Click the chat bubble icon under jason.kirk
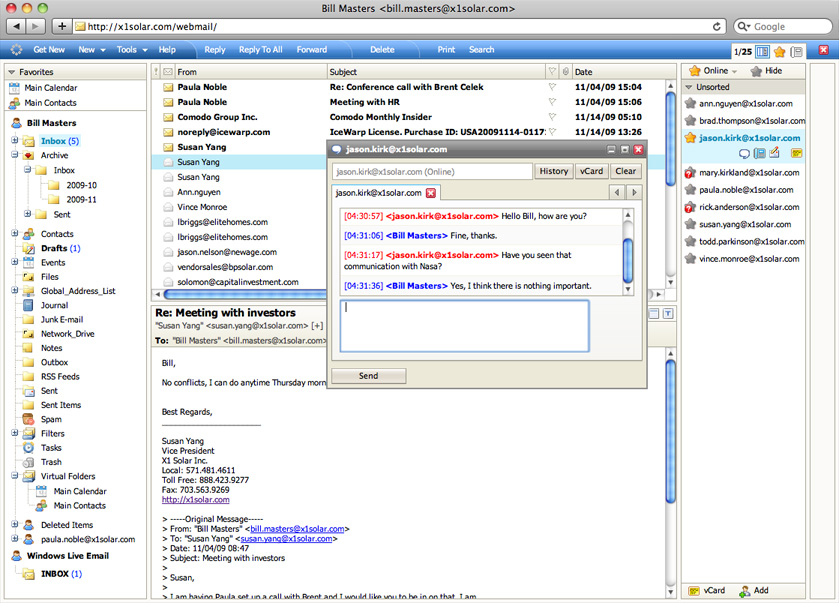The image size is (839, 603). [744, 153]
